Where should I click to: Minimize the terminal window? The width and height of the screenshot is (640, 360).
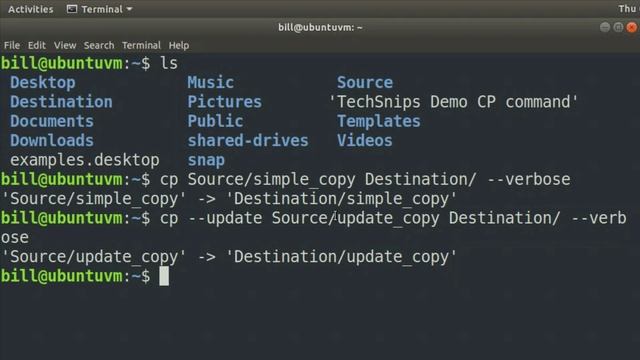(x=605, y=27)
